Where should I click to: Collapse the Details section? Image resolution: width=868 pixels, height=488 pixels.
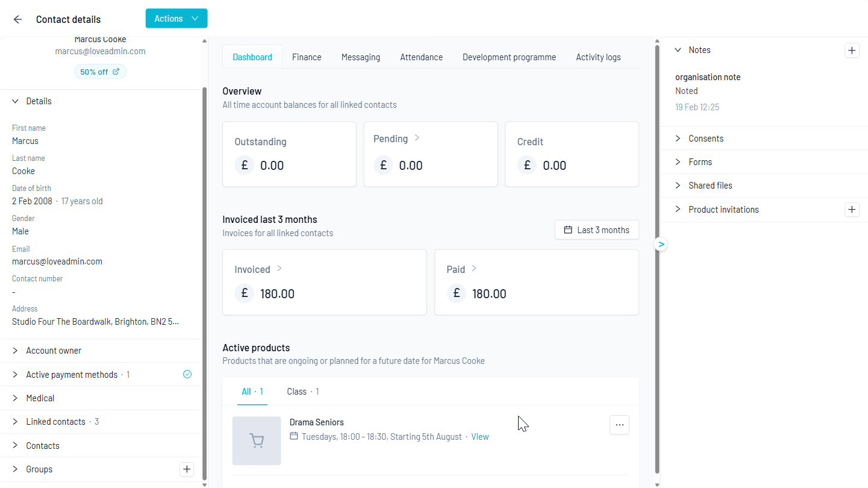point(39,101)
